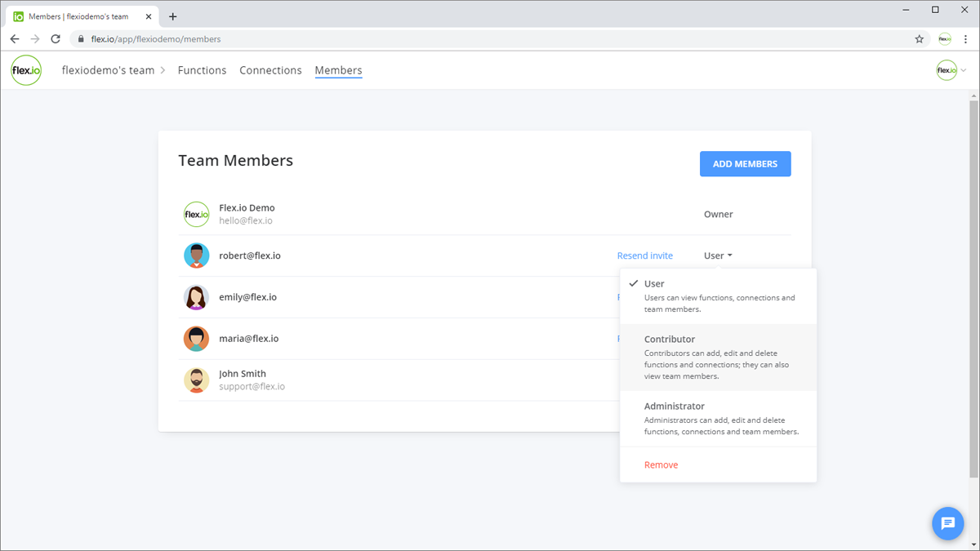Screen dimensions: 980x551
Task: Toggle User role dropdown for robert
Action: point(718,256)
